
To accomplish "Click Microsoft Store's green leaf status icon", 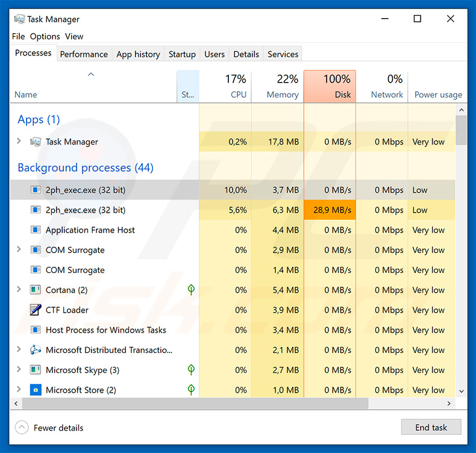I will point(191,390).
